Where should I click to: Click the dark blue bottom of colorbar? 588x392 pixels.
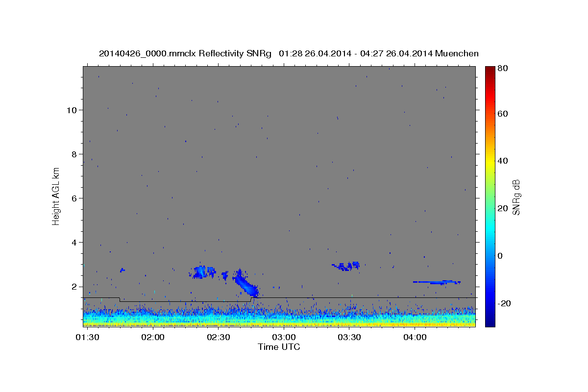[x=490, y=321]
